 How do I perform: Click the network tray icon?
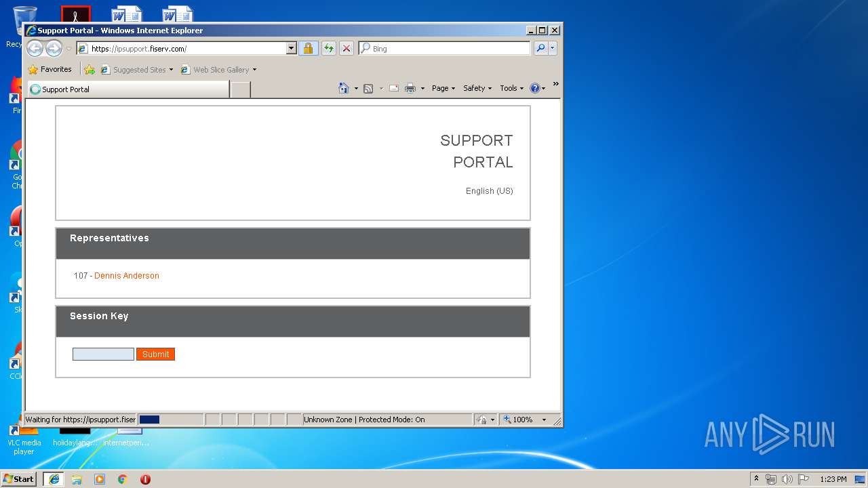pyautogui.click(x=771, y=479)
